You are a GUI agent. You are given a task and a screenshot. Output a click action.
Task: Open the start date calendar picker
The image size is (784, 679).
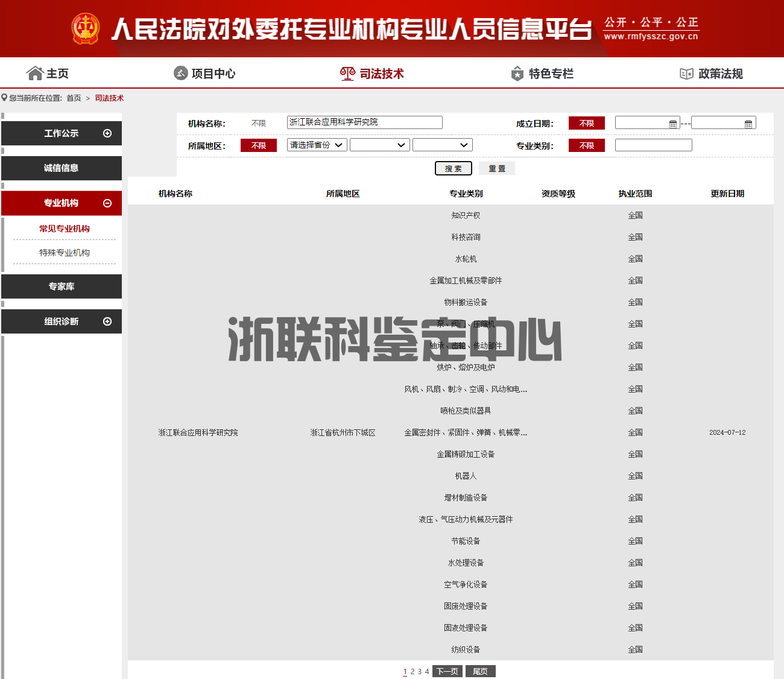click(x=674, y=122)
